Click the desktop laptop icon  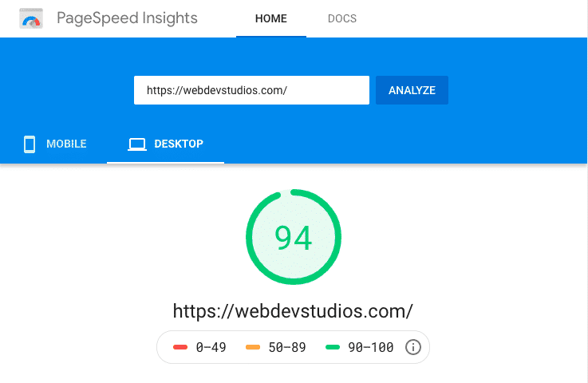click(137, 144)
